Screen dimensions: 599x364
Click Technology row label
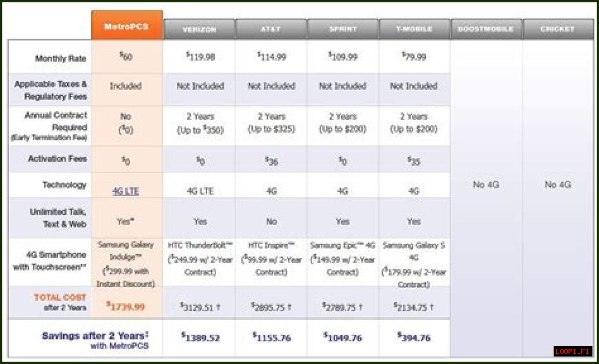click(65, 185)
